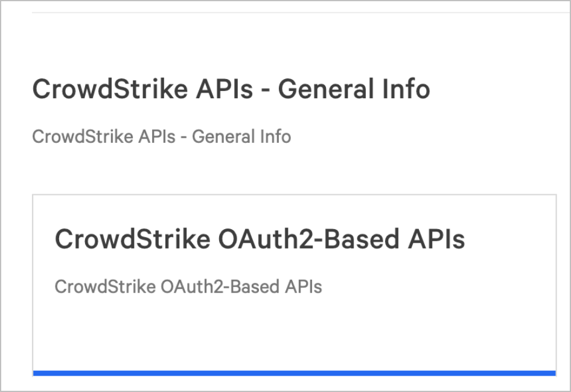This screenshot has height=392, width=571.
Task: Select the gray 'CrowdStrike OAuth2-Based APIs' card description
Action: click(188, 287)
